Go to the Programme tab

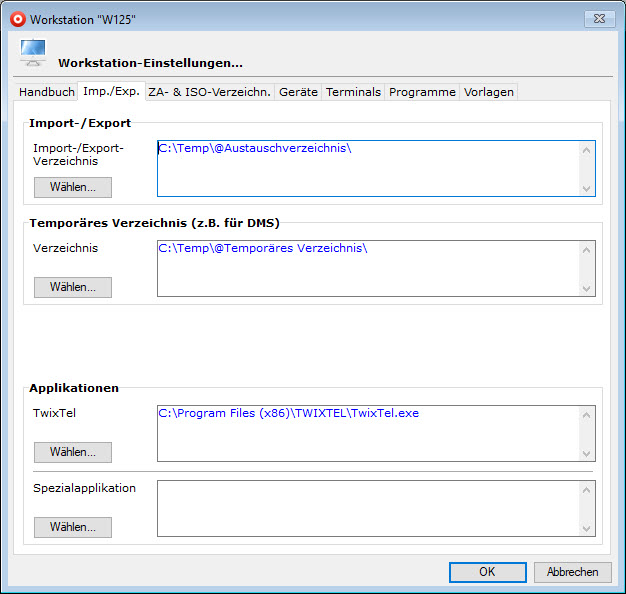tap(422, 92)
